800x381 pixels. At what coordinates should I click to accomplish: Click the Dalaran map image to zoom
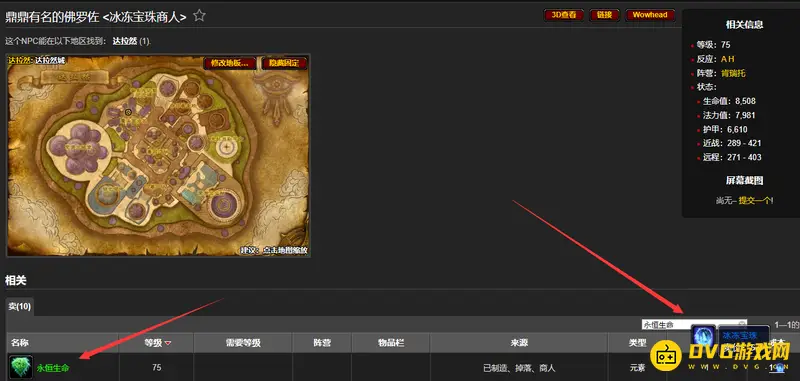(158, 155)
